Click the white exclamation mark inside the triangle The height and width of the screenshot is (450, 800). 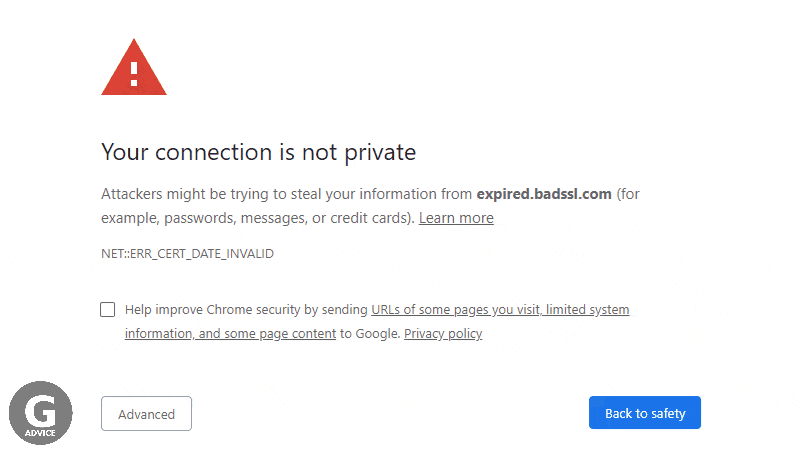coord(134,73)
